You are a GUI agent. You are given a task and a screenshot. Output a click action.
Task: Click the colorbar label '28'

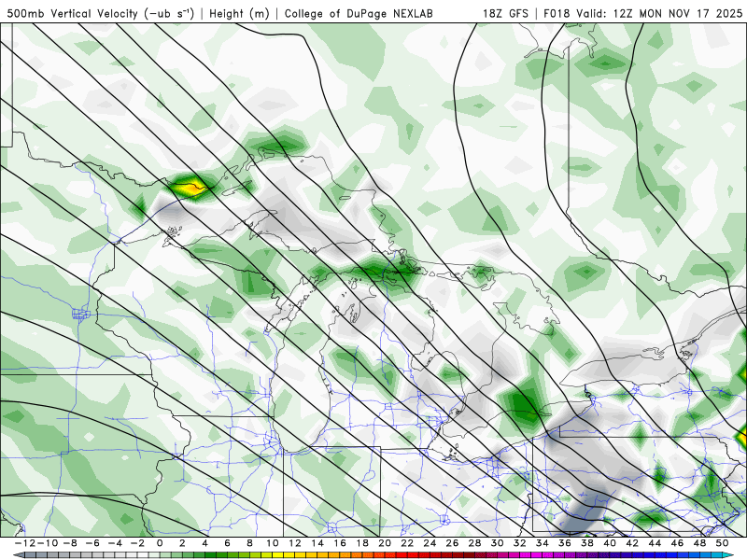point(474,543)
